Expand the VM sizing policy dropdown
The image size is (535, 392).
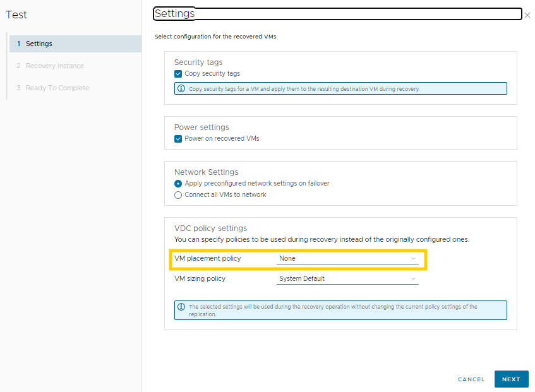tap(347, 278)
